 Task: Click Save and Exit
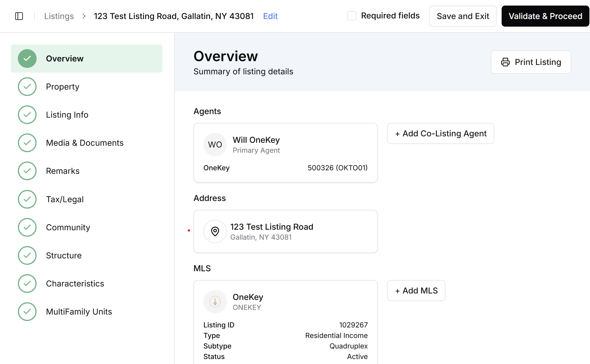point(463,16)
